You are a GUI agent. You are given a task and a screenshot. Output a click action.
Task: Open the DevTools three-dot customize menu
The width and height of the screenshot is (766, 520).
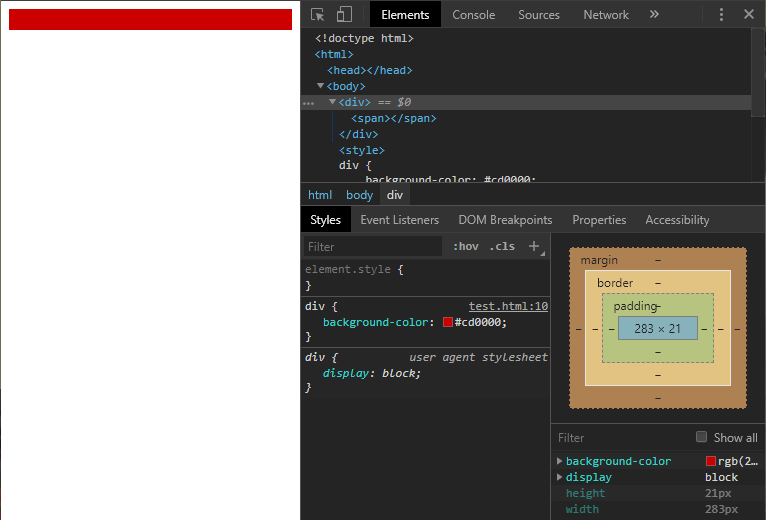(x=721, y=15)
